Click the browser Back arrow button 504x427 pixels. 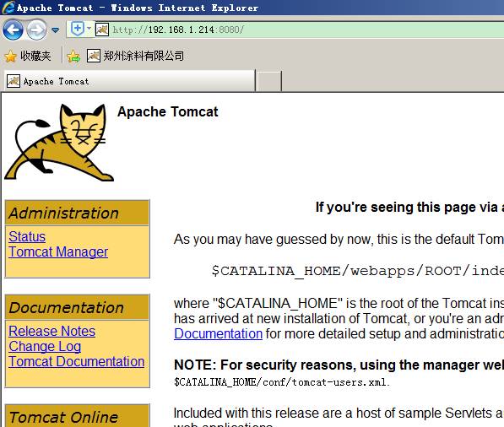click(13, 30)
